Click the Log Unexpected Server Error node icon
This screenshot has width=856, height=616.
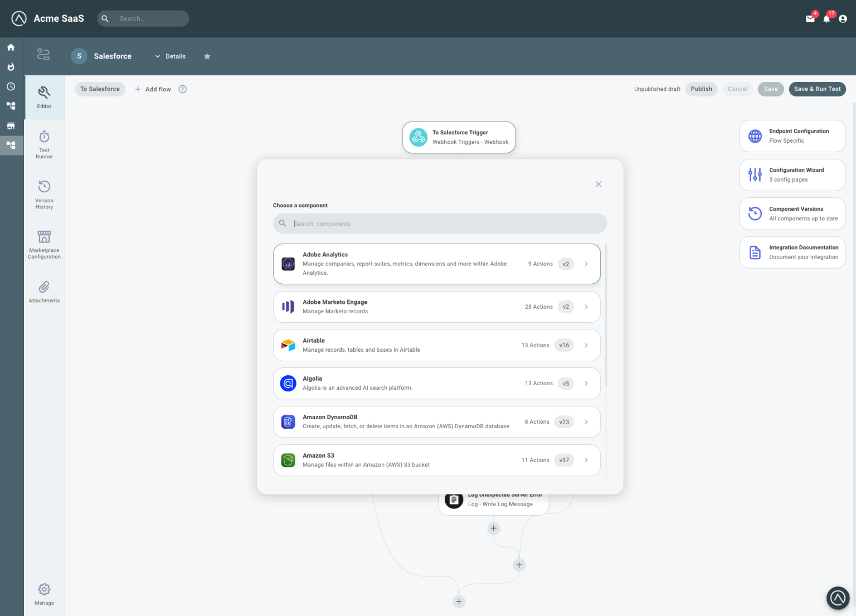454,499
